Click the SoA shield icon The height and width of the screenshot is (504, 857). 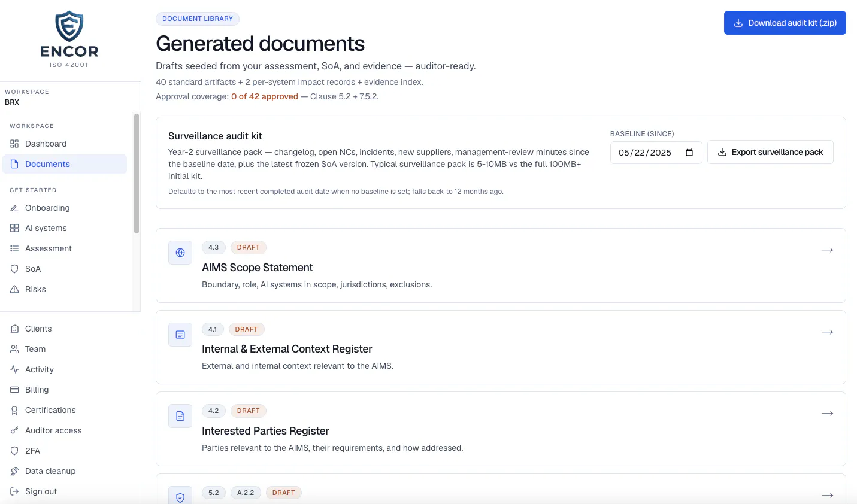coord(14,269)
